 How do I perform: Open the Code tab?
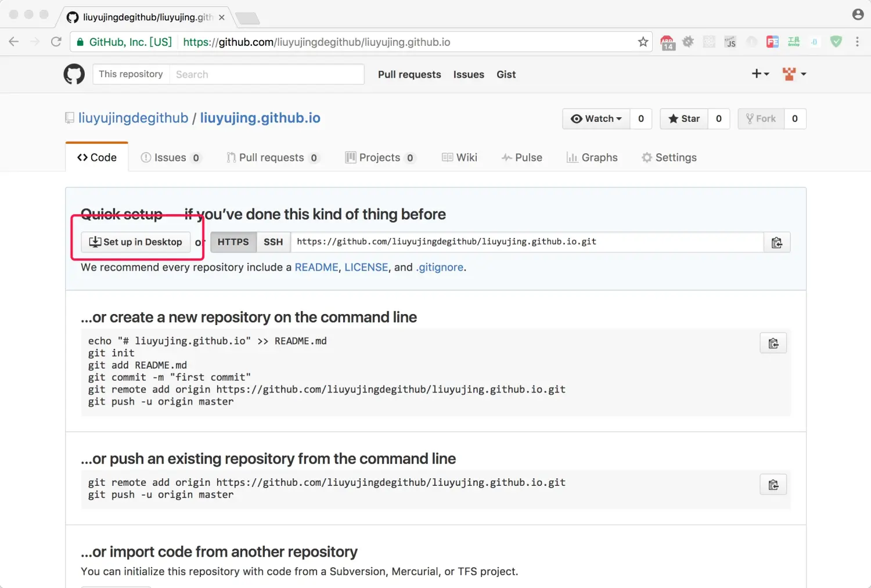pyautogui.click(x=97, y=157)
